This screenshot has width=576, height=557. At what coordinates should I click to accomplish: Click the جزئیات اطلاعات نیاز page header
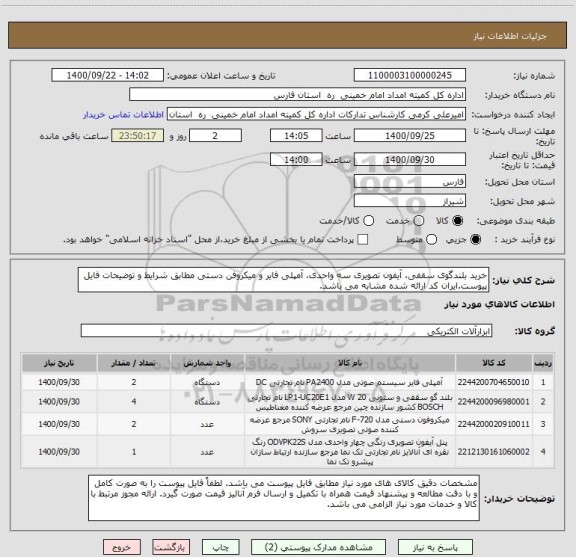click(510, 36)
